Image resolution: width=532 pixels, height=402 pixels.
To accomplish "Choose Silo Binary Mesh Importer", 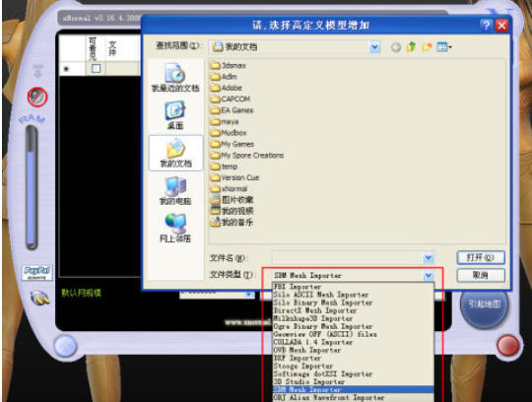I will tap(353, 302).
